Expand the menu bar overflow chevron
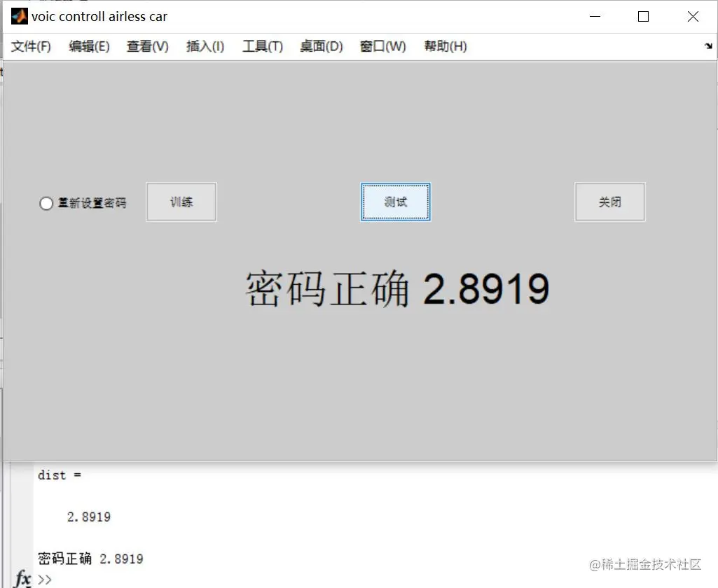718x588 pixels. point(709,46)
